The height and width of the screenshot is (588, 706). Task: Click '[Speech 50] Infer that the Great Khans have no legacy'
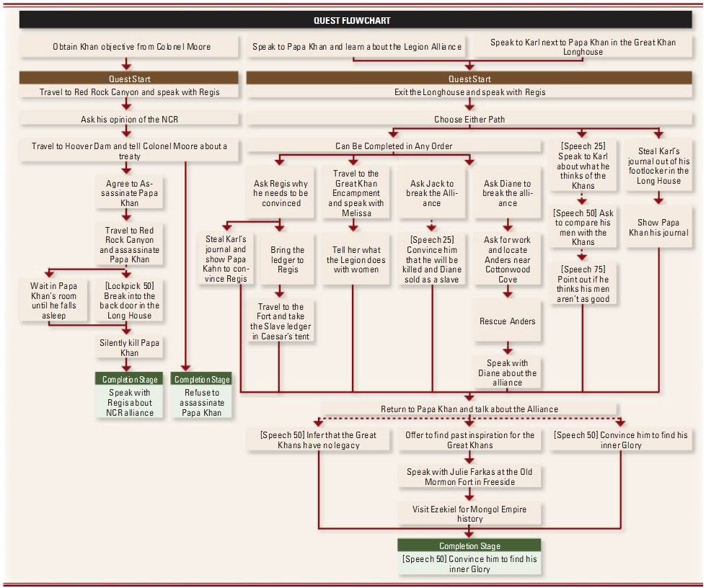318,440
